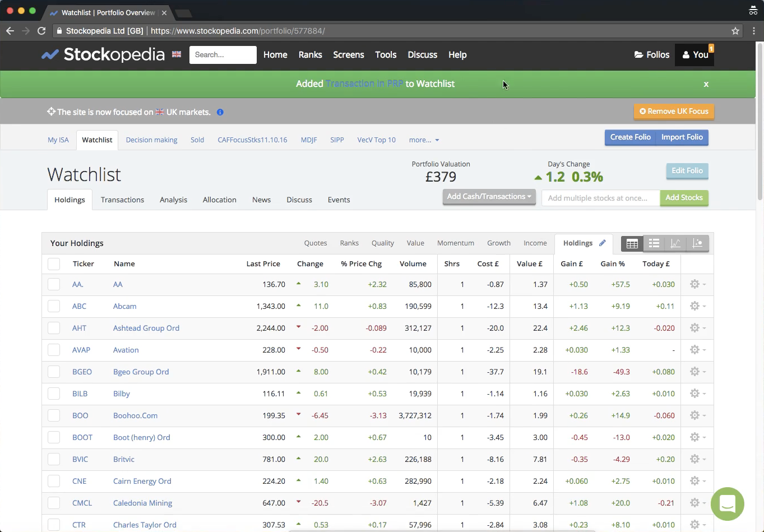Open gear menu for AA. row

tap(697, 284)
